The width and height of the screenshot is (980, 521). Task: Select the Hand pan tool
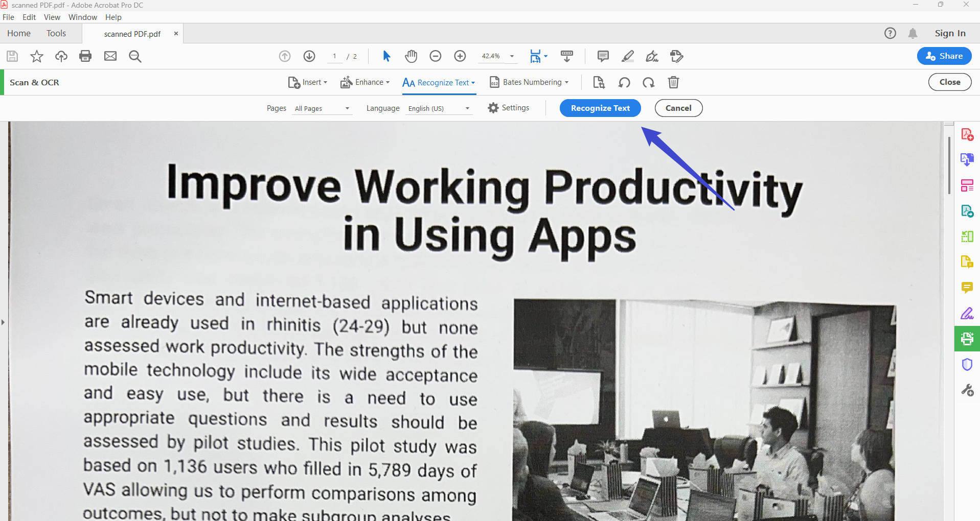(x=411, y=56)
